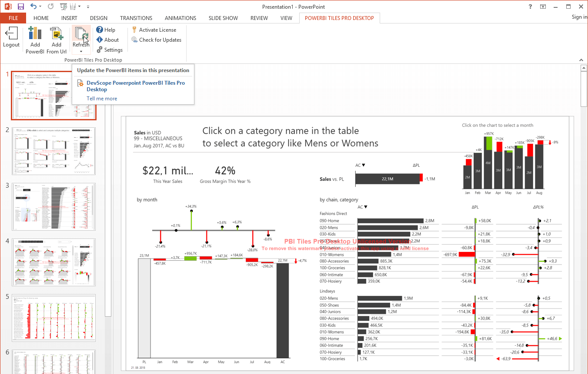Save the presentation using the floppy icon
The height and width of the screenshot is (374, 588).
click(20, 7)
